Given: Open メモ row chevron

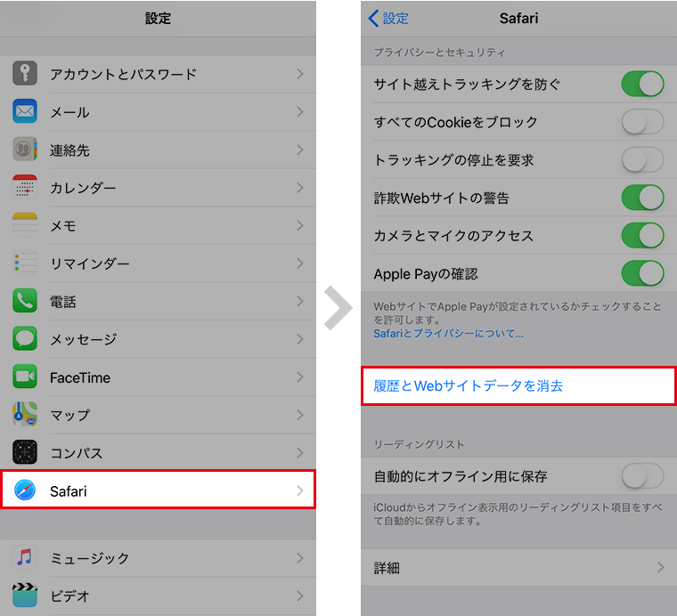Looking at the screenshot, I should pyautogui.click(x=300, y=225).
